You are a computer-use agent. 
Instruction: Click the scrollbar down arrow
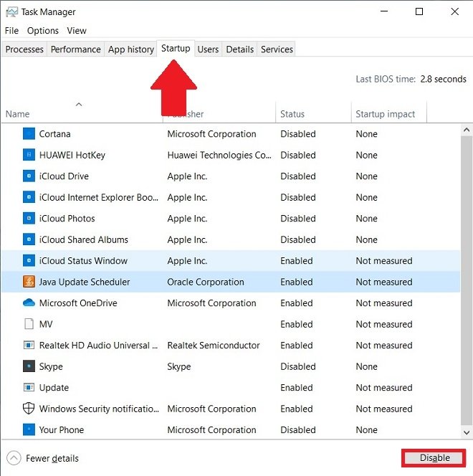click(x=467, y=432)
